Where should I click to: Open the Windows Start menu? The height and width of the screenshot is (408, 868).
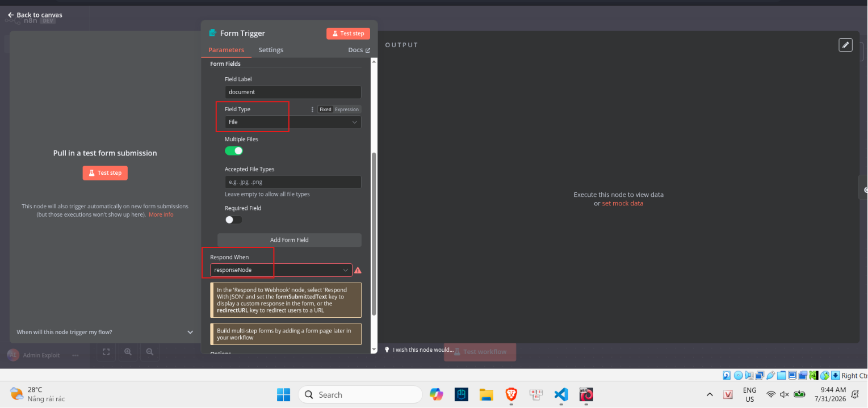click(x=283, y=394)
